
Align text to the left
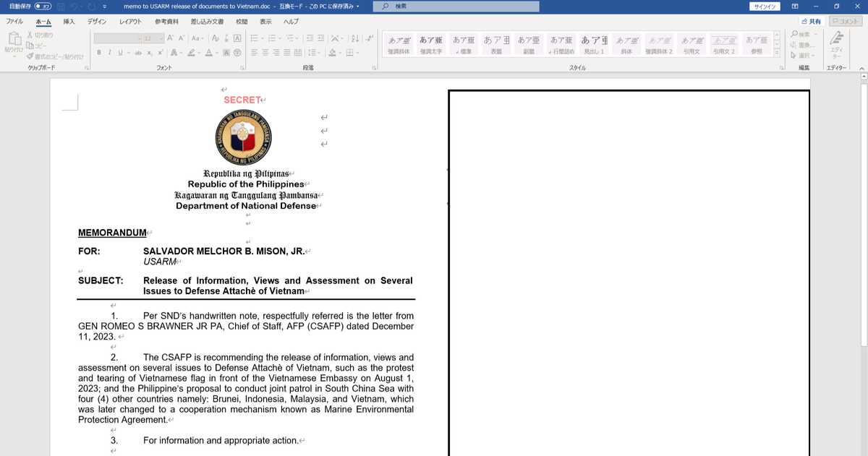pyautogui.click(x=254, y=53)
